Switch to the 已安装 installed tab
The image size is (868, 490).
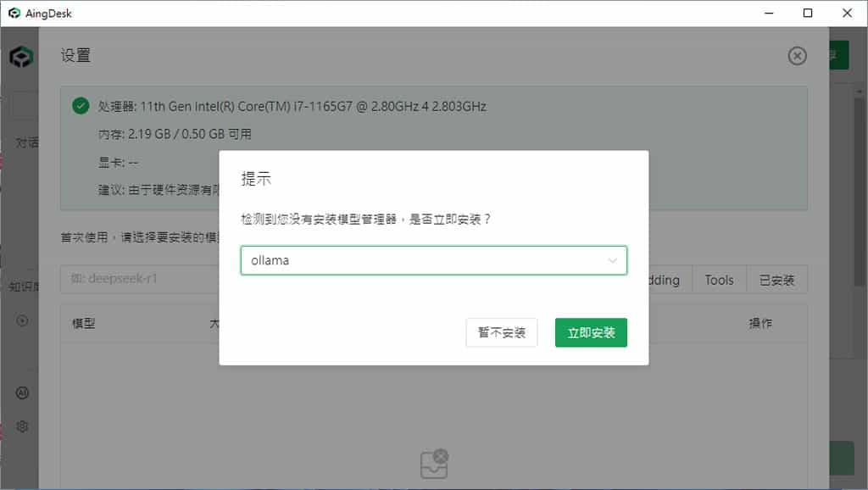[776, 280]
